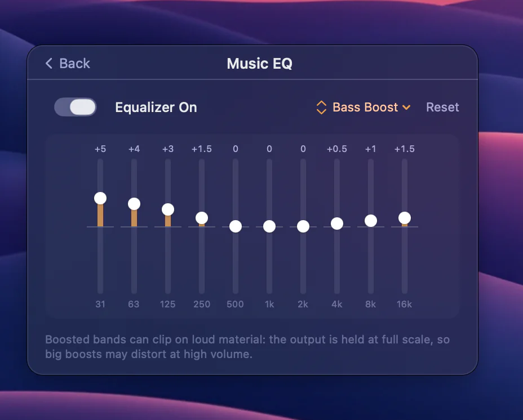Click the Back chevron arrow icon
The image size is (523, 420).
(x=49, y=63)
